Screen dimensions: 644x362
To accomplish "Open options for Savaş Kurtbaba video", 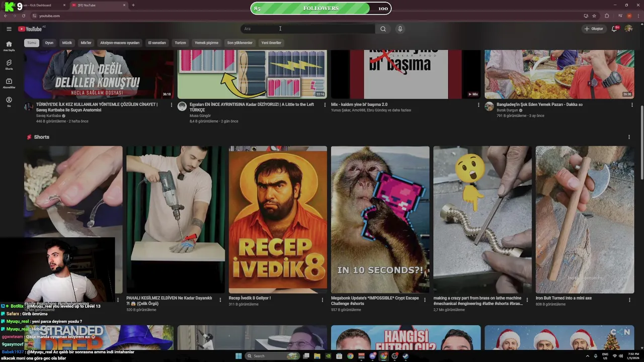I will click(171, 105).
